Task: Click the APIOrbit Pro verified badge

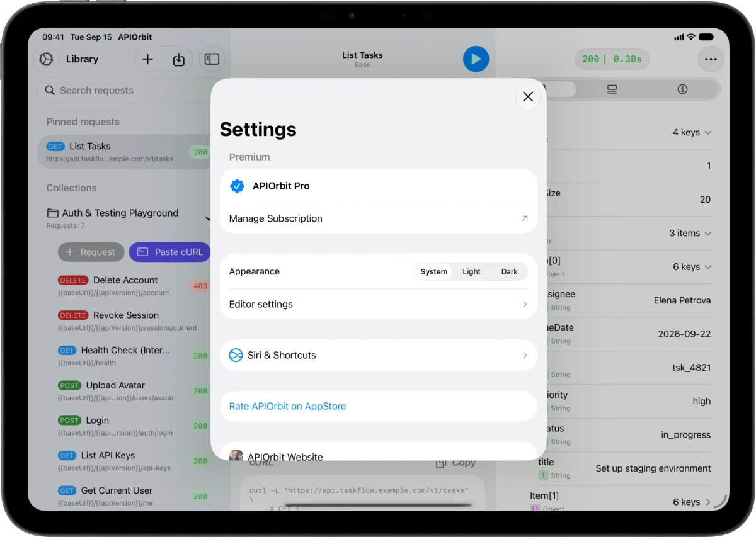Action: click(x=237, y=186)
